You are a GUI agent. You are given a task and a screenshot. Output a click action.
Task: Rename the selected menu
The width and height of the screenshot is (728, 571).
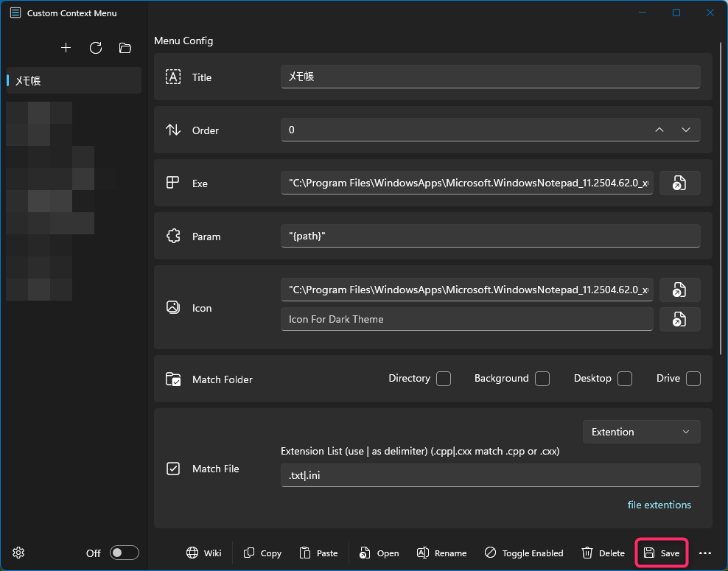point(441,553)
